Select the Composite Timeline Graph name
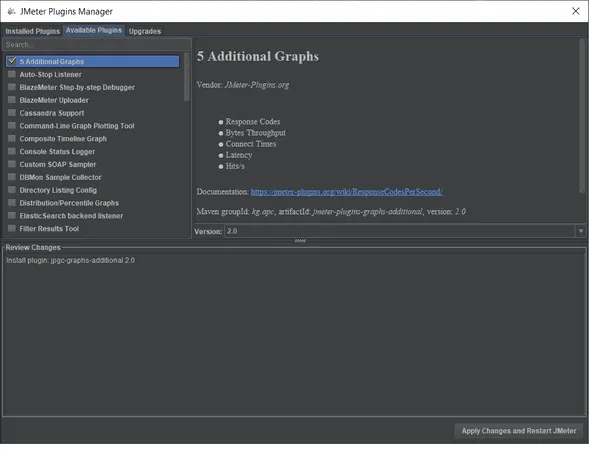 pos(63,138)
